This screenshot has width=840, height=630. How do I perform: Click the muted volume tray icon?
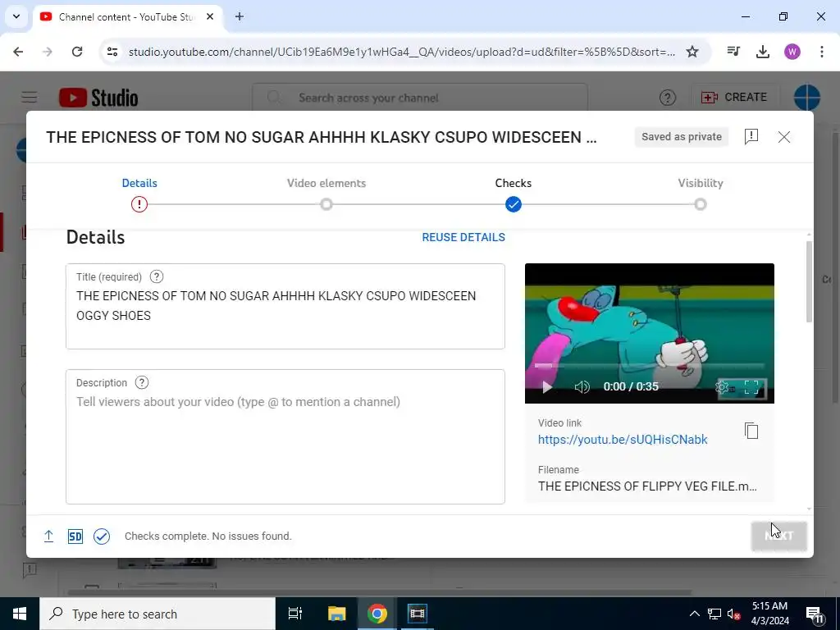(x=734, y=614)
